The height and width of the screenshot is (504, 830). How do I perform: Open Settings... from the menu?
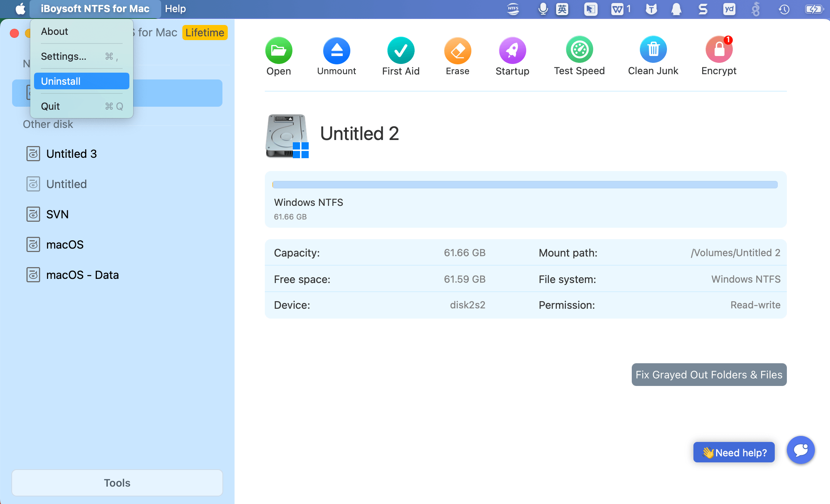82,56
